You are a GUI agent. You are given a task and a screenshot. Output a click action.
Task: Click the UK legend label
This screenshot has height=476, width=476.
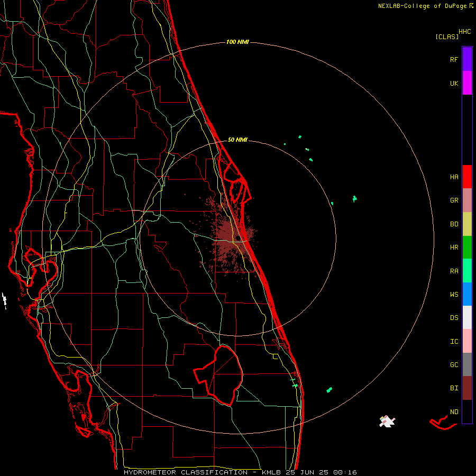[x=454, y=84]
